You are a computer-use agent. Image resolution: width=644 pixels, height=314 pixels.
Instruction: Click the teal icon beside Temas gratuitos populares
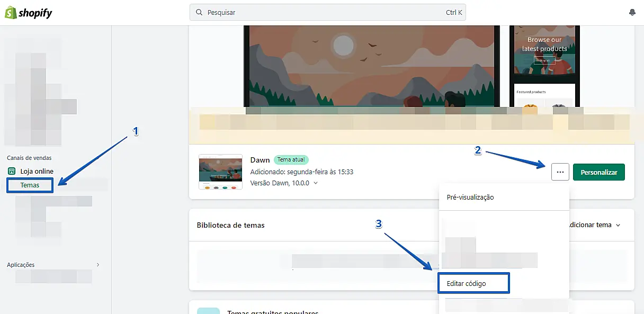click(208, 310)
